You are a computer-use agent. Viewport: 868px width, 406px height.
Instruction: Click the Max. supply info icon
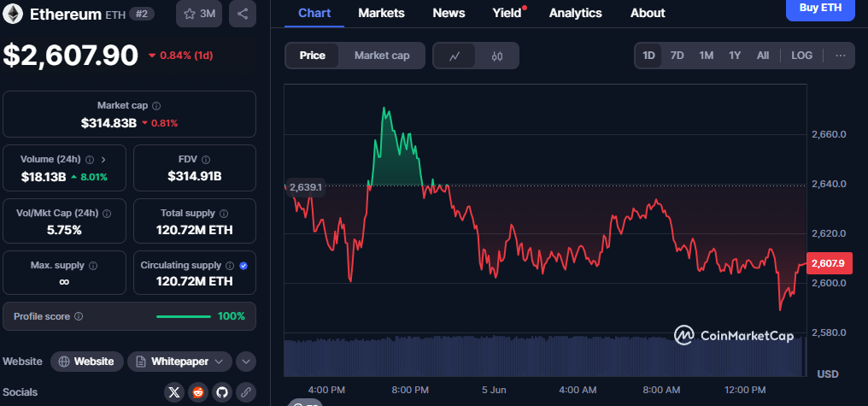(93, 266)
